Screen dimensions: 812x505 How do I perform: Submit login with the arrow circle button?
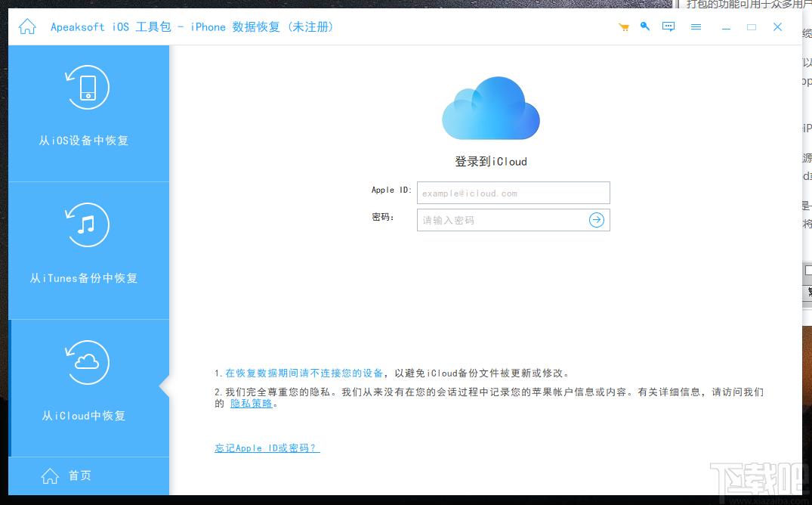(x=597, y=220)
